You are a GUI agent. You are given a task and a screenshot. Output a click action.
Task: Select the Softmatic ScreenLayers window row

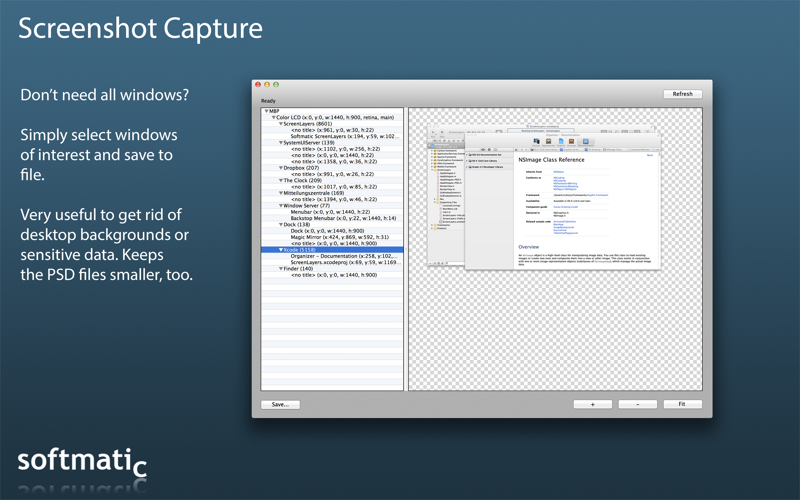(332, 136)
